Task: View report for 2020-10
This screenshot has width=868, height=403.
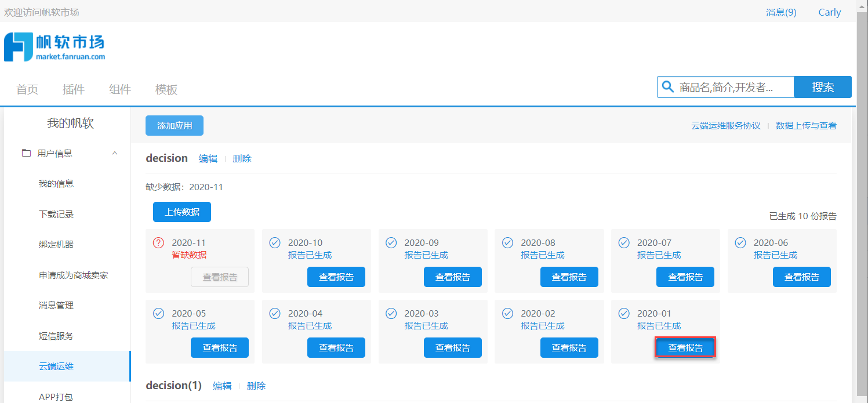Action: [x=336, y=277]
